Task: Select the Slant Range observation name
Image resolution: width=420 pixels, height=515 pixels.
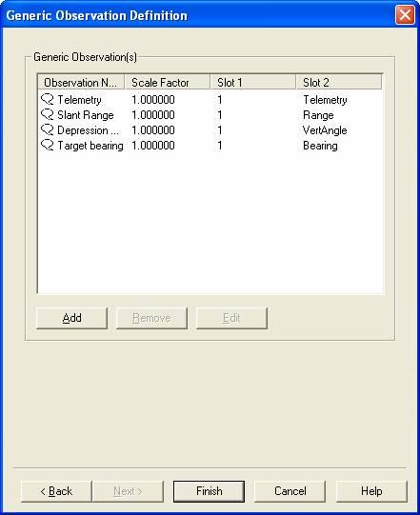Action: coord(86,115)
